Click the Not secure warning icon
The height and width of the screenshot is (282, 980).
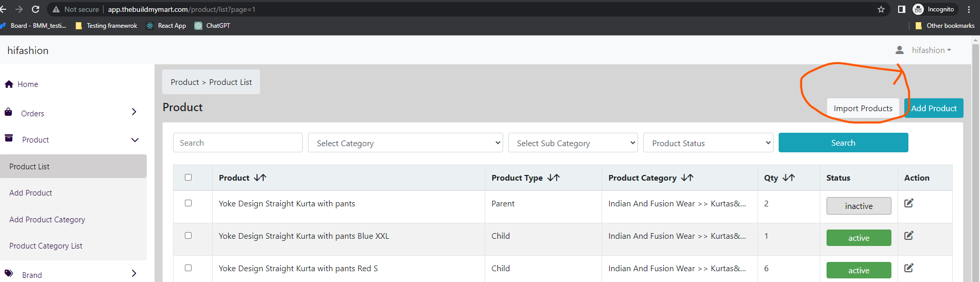(x=56, y=9)
